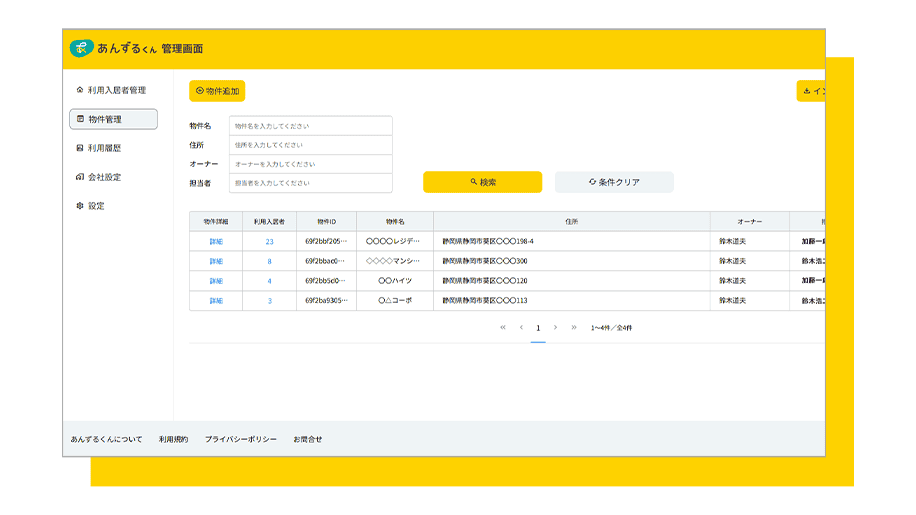Select page 1 in pagination

[538, 328]
